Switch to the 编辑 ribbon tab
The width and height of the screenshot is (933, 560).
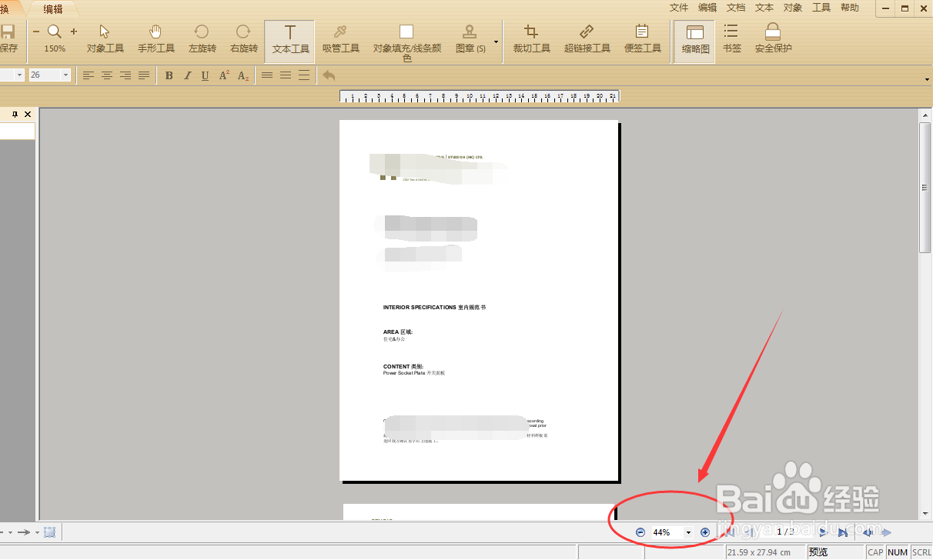tap(53, 9)
